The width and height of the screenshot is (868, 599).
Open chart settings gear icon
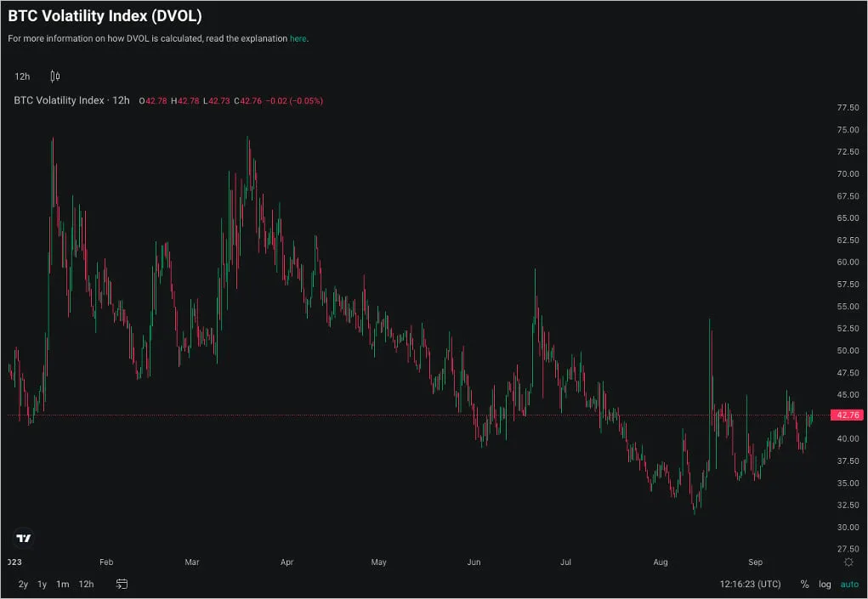coord(848,562)
